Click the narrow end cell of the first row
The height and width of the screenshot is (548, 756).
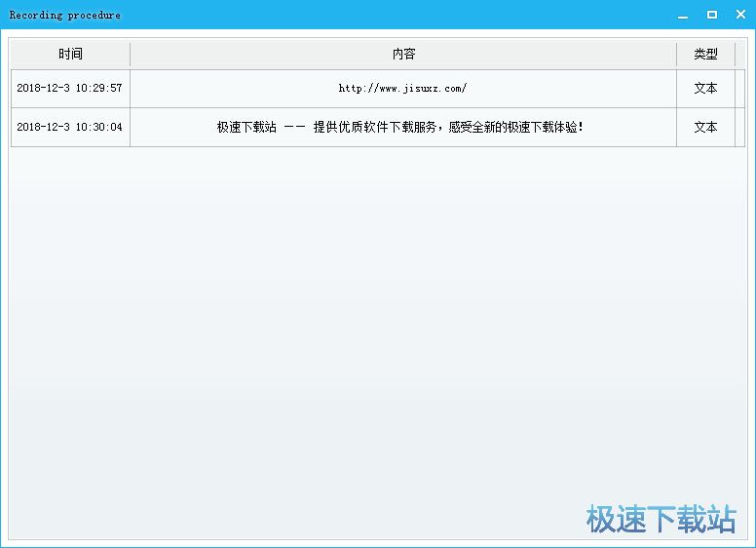[x=740, y=89]
